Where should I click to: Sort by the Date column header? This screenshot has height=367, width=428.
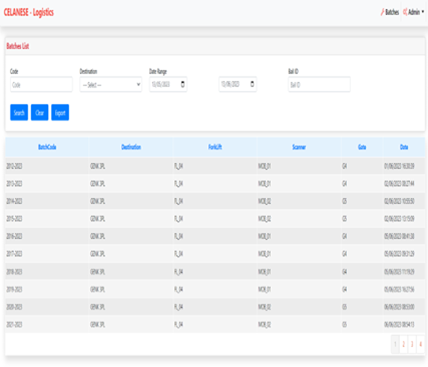404,147
